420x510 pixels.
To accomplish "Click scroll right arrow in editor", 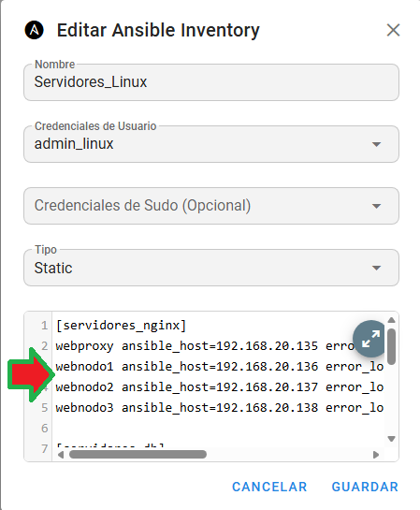I will [376, 455].
